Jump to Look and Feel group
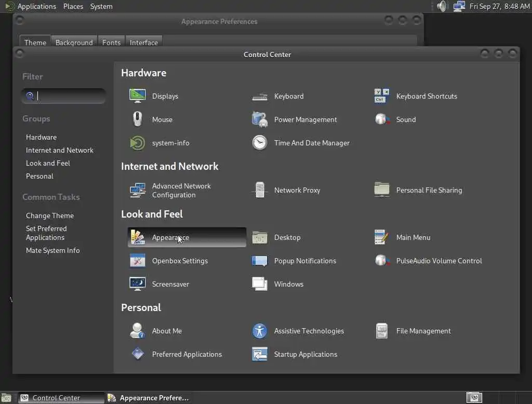The height and width of the screenshot is (404, 532). [48, 163]
